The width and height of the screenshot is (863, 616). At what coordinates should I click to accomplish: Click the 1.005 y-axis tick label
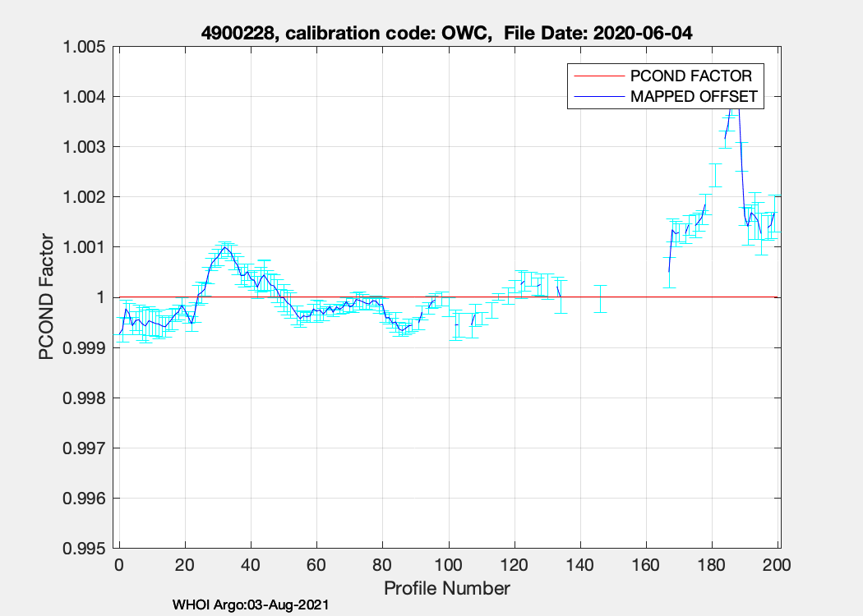(85, 47)
